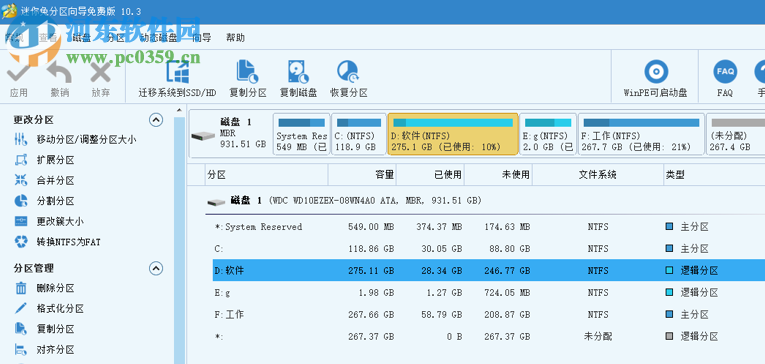Select D:软件 (NTFS) block in disk map
Viewport: 765px width, 364px height.
453,134
